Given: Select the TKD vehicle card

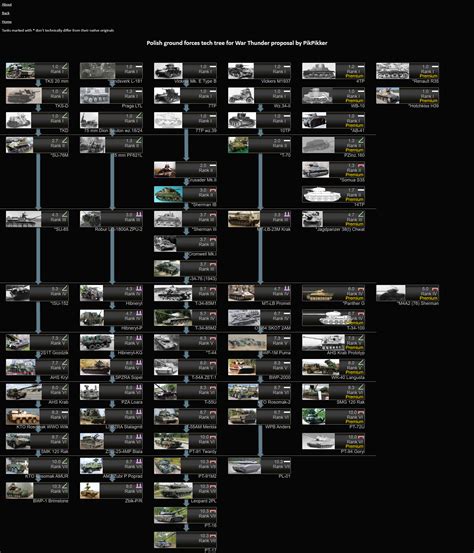Looking at the screenshot, I should tap(37, 120).
